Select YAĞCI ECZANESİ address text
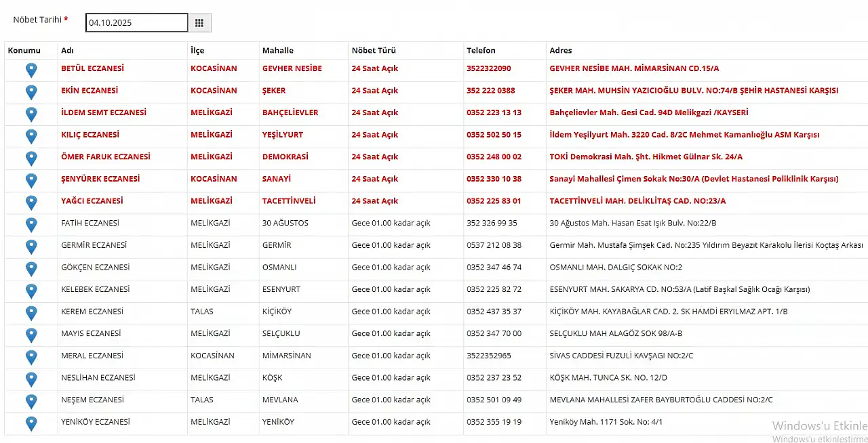Image resolution: width=868 pixels, height=443 pixels. [637, 201]
